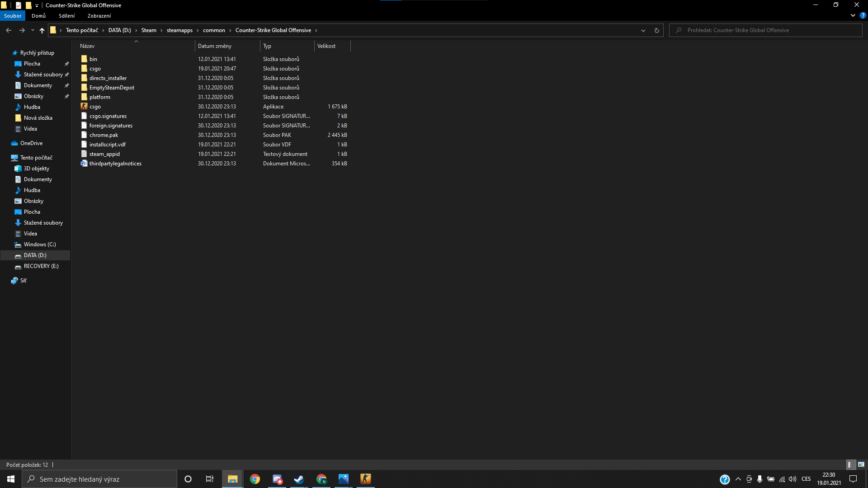Click the blue Help question mark icon

tap(863, 15)
